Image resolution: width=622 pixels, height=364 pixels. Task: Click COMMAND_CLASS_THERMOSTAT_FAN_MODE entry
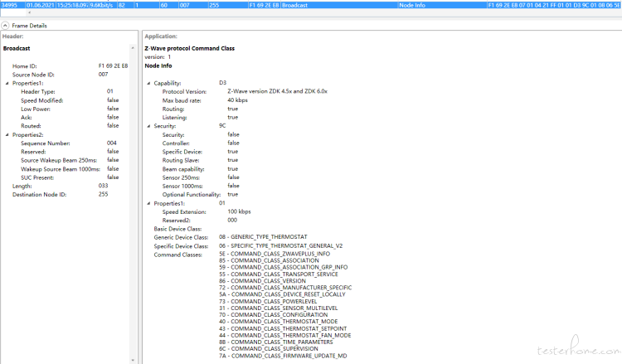point(285,336)
